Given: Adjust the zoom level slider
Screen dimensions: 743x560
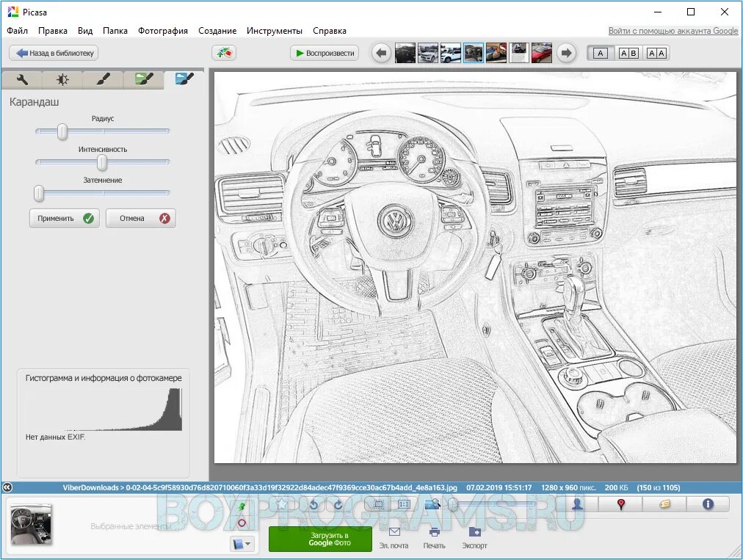Looking at the screenshot, I should (x=493, y=504).
